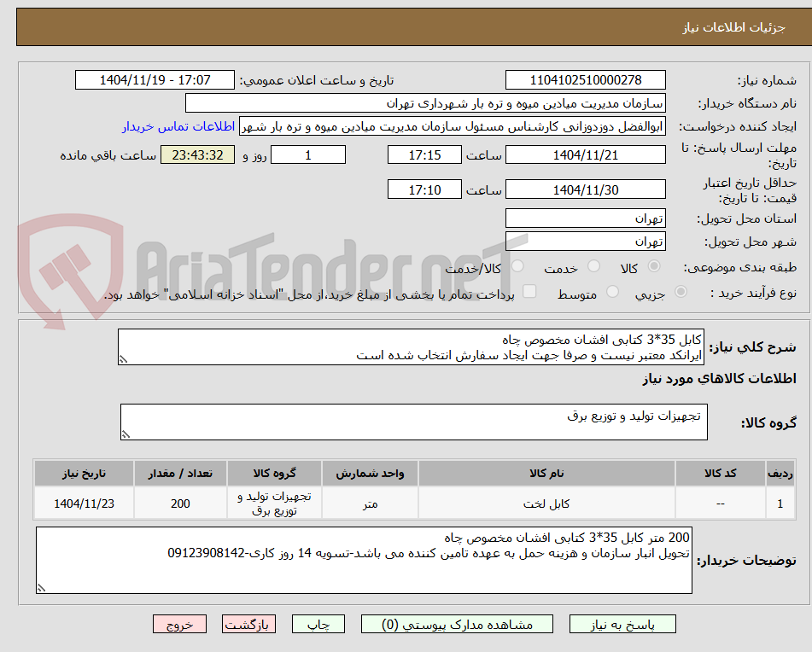Click the request creator name field
Viewport: 812px width, 652px height.
(x=452, y=126)
